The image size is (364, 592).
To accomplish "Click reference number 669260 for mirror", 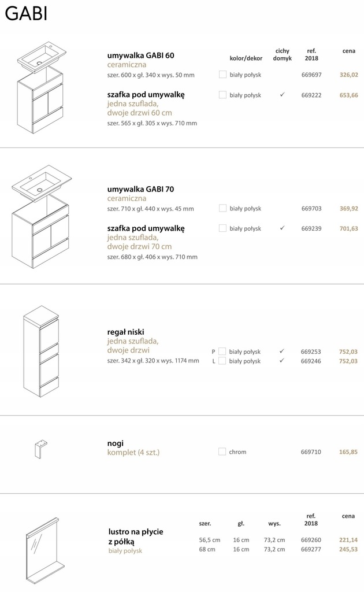I will coord(311,540).
